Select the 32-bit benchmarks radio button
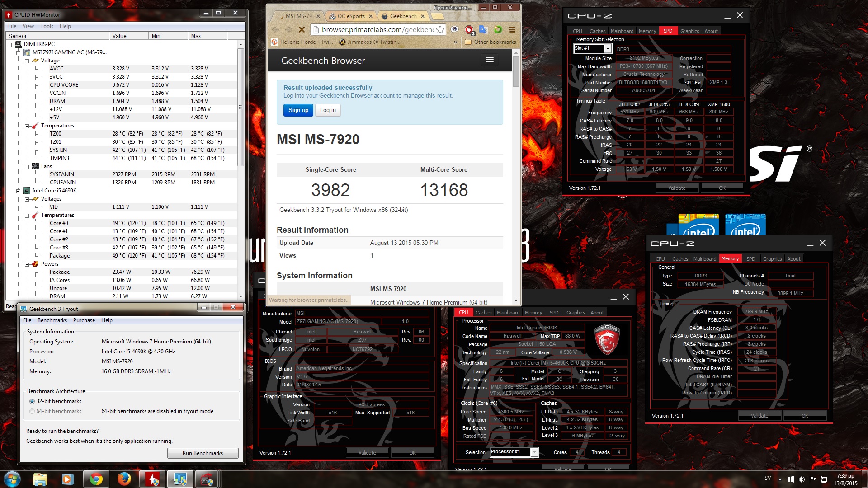The image size is (868, 488). point(32,401)
